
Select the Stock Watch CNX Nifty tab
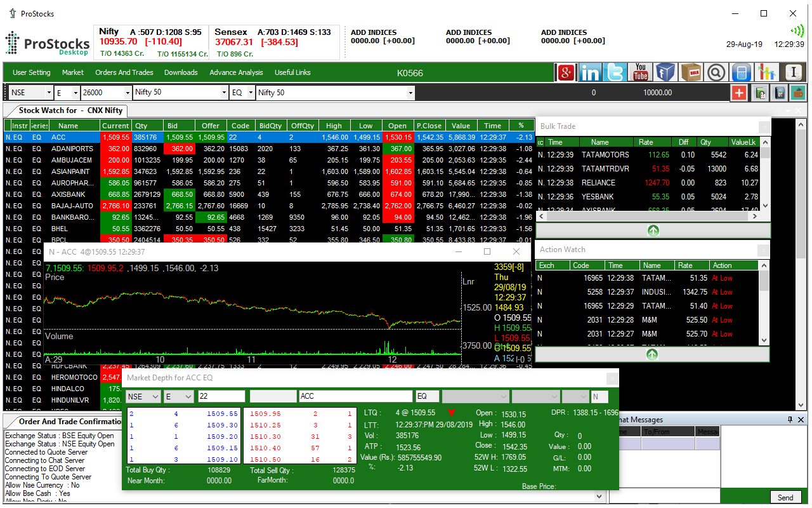tap(70, 110)
